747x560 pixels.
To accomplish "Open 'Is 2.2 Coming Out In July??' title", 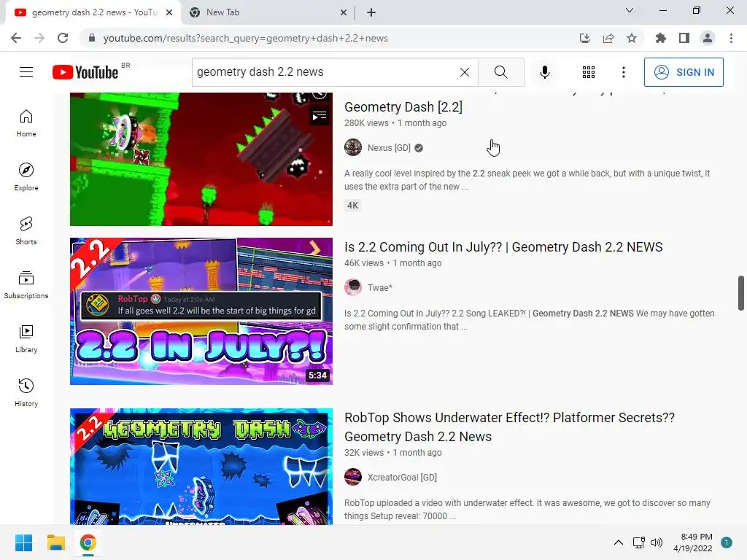I will [503, 246].
